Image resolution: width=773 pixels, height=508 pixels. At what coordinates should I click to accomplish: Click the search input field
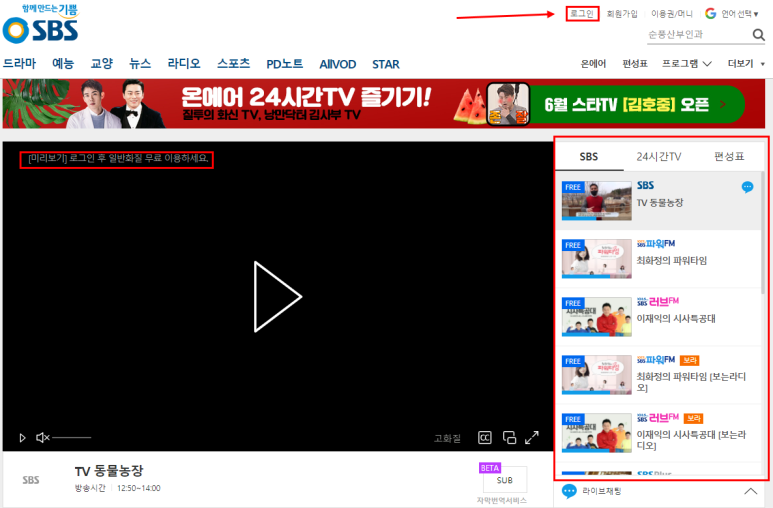pos(699,35)
